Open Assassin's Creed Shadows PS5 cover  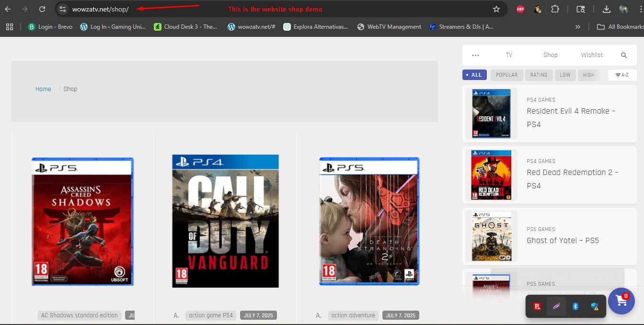click(82, 221)
